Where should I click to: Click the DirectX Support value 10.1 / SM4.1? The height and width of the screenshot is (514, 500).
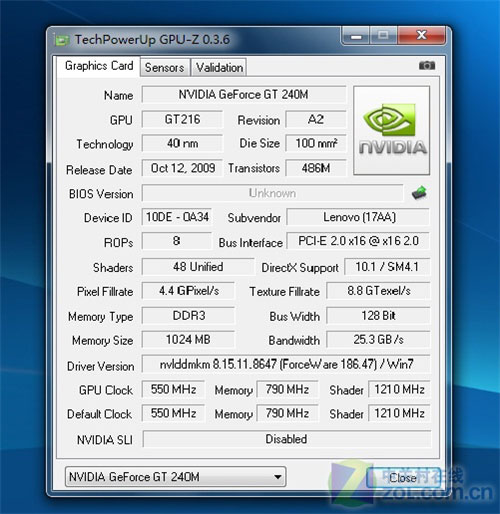pos(387,267)
